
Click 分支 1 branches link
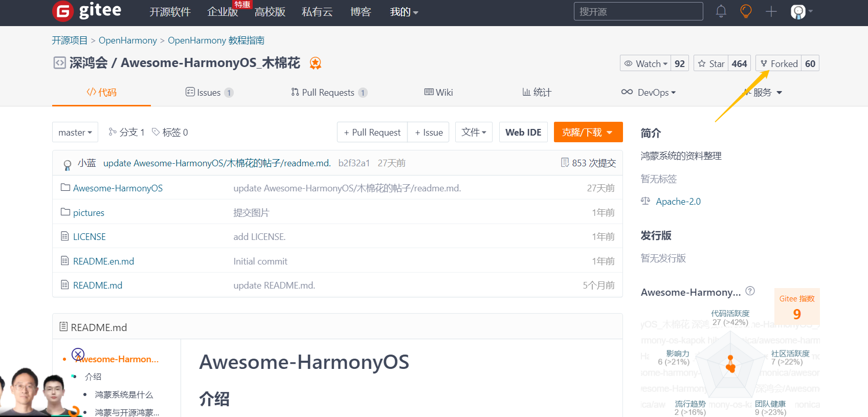[126, 133]
